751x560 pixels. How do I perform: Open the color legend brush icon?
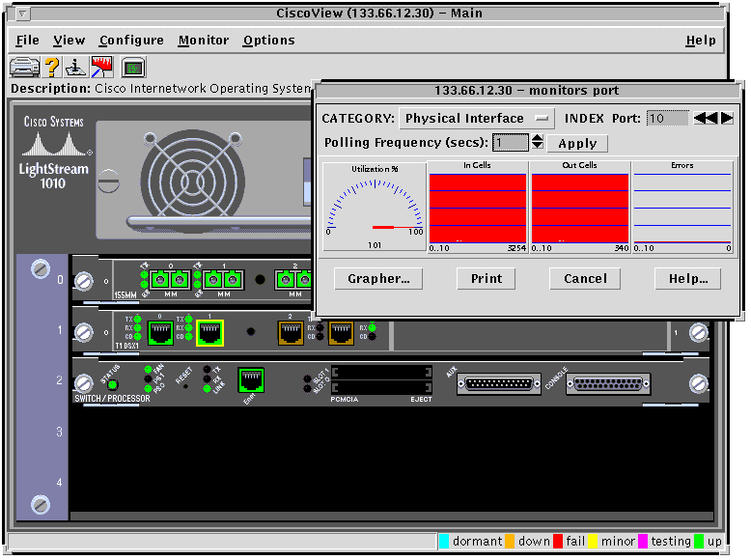point(101,67)
